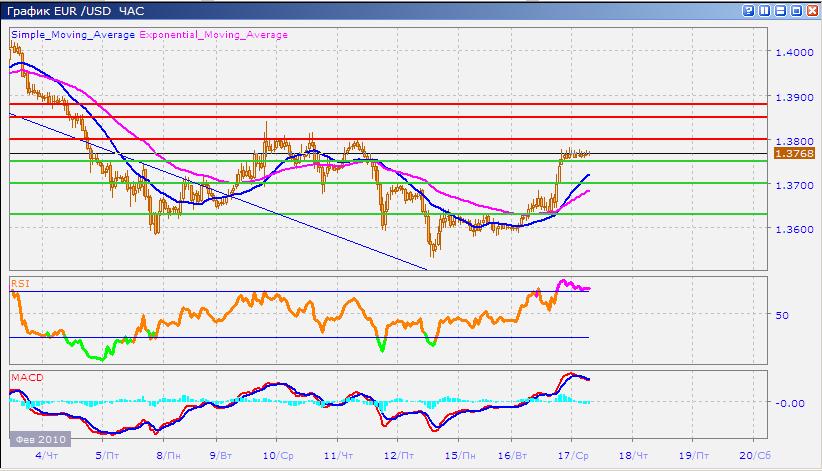Screen dimensions: 822x471
Task: Close the EUR/USD chart window
Action: pos(810,10)
